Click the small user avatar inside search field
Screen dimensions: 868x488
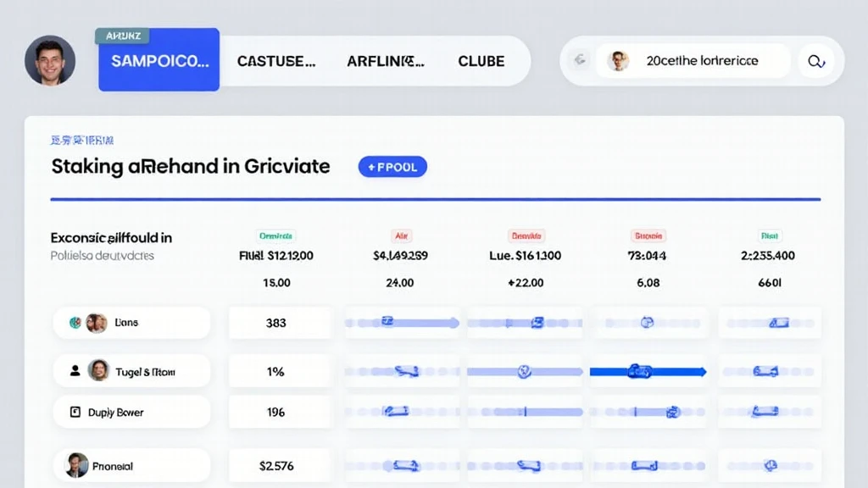[619, 61]
